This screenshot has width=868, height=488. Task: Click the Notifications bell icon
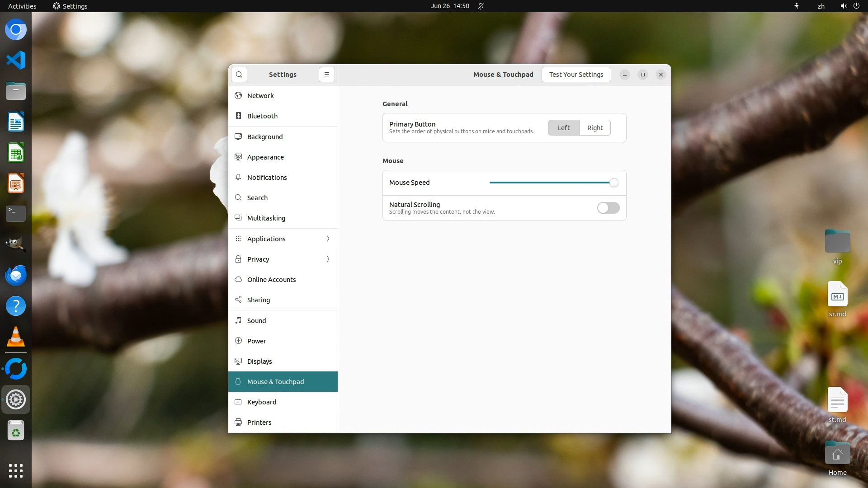point(238,178)
